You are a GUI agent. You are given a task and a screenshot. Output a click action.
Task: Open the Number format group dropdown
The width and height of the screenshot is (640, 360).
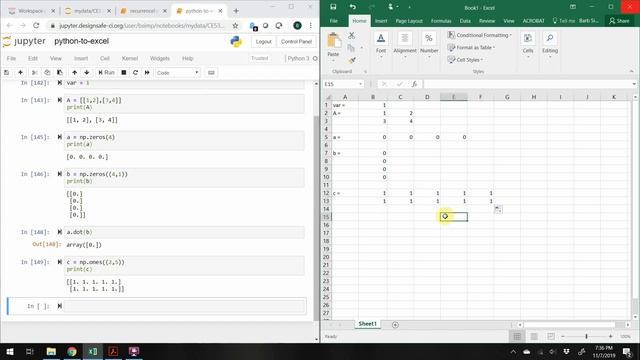click(429, 46)
